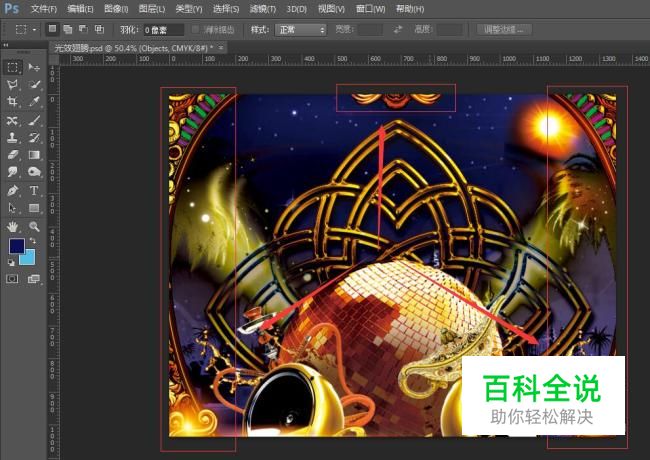Open the 图像(I) menu
650x460 pixels.
click(x=116, y=9)
